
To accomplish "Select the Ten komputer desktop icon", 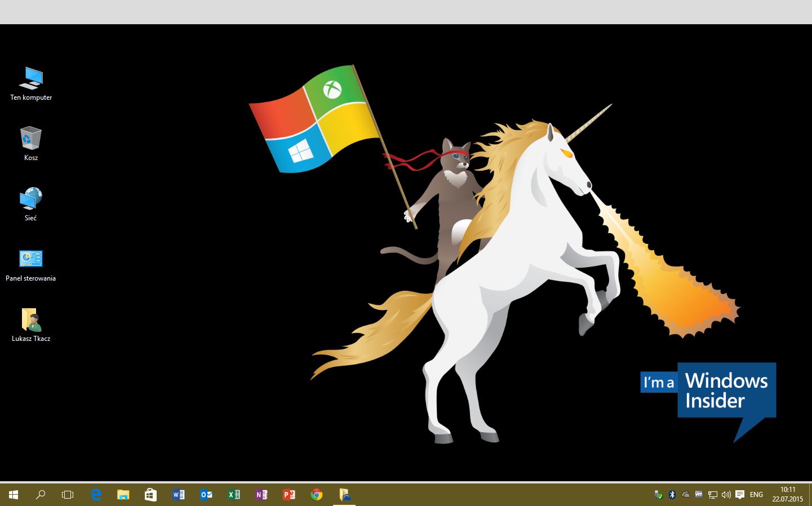I will tap(31, 84).
